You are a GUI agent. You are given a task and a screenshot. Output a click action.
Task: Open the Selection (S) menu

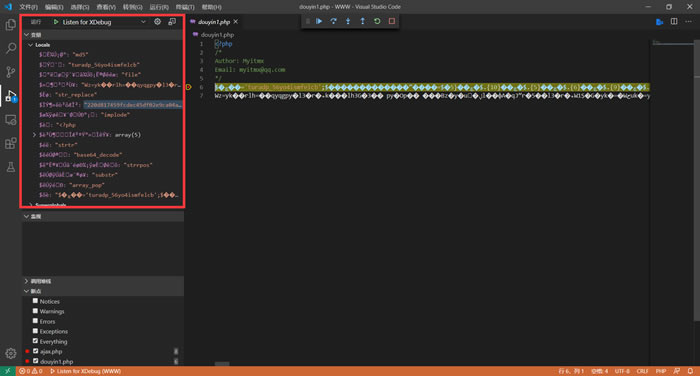click(x=80, y=7)
